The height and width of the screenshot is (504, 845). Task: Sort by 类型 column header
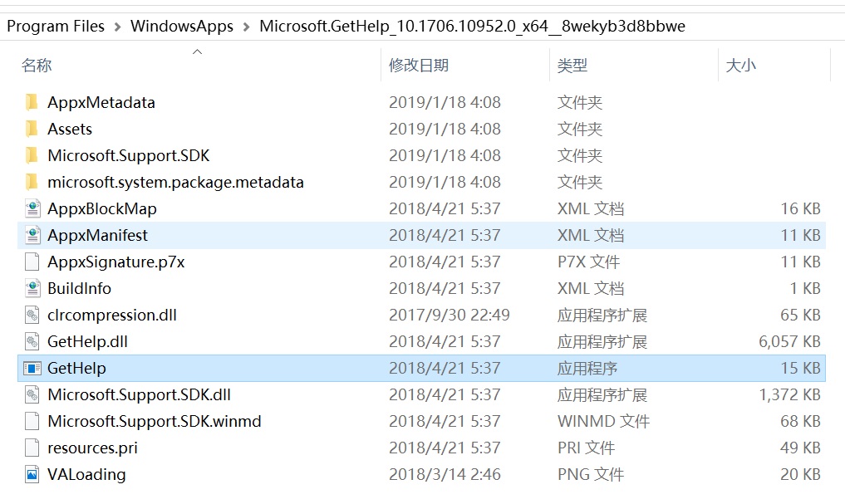[572, 65]
